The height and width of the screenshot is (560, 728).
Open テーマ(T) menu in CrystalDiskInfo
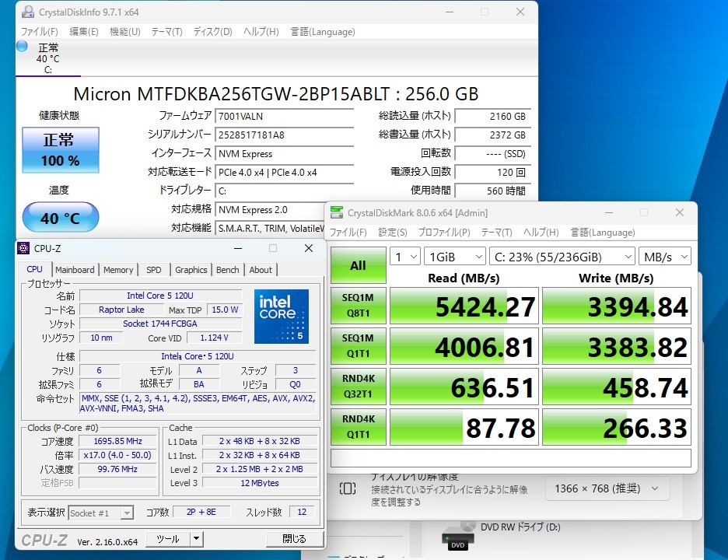tap(166, 32)
